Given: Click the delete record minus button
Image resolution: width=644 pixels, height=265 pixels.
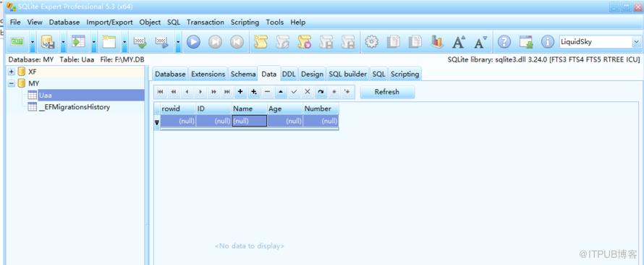Looking at the screenshot, I should coord(267,92).
